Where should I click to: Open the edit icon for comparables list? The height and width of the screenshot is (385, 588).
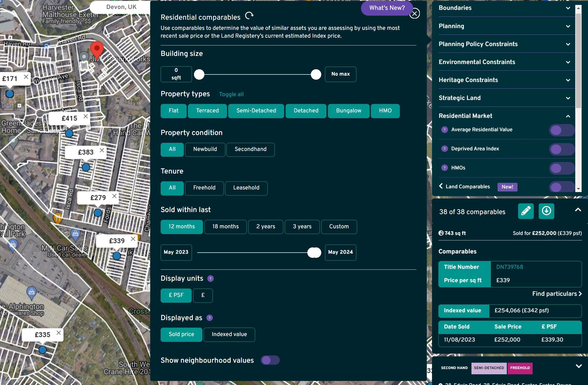(526, 211)
